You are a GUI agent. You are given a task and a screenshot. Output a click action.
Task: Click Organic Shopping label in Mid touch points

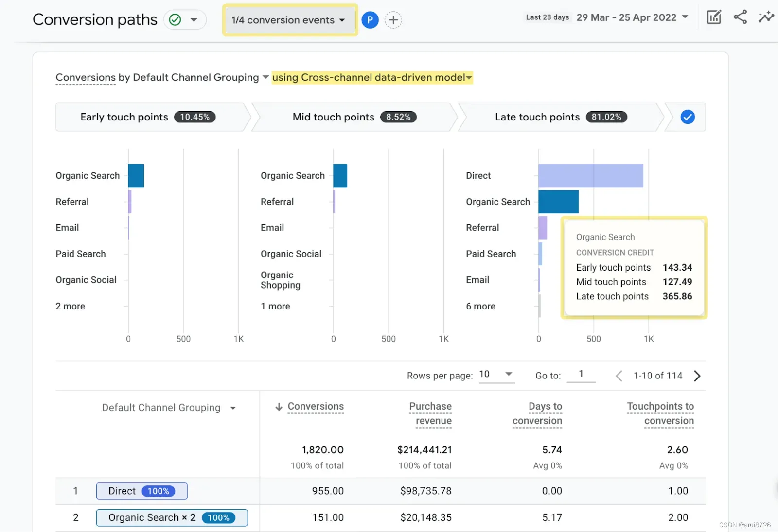(x=280, y=280)
